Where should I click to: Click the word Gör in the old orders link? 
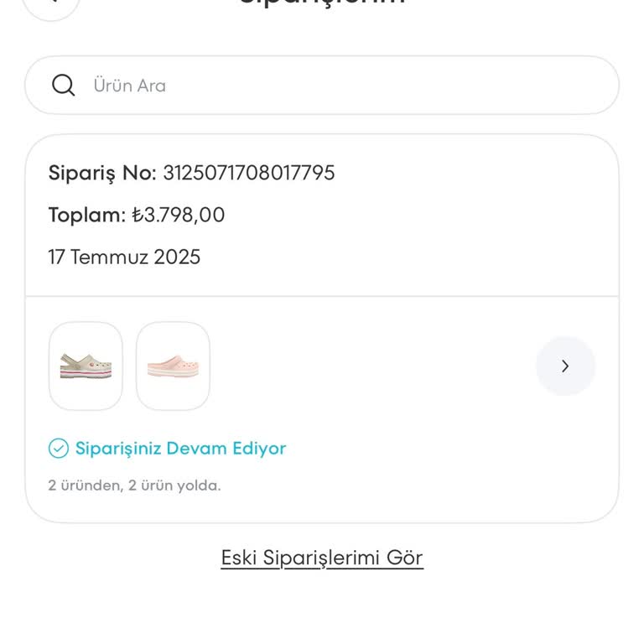pos(404,558)
